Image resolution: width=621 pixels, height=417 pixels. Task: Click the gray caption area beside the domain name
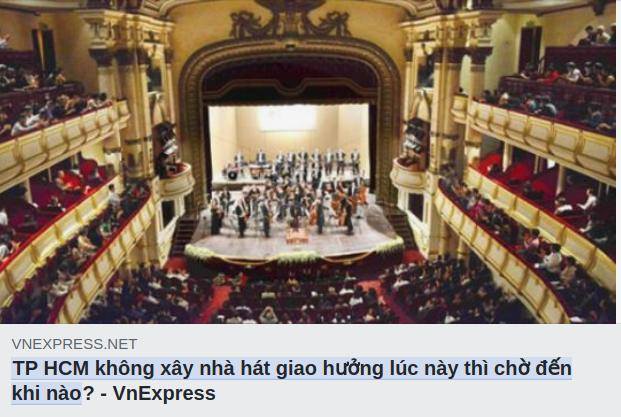[376, 344]
